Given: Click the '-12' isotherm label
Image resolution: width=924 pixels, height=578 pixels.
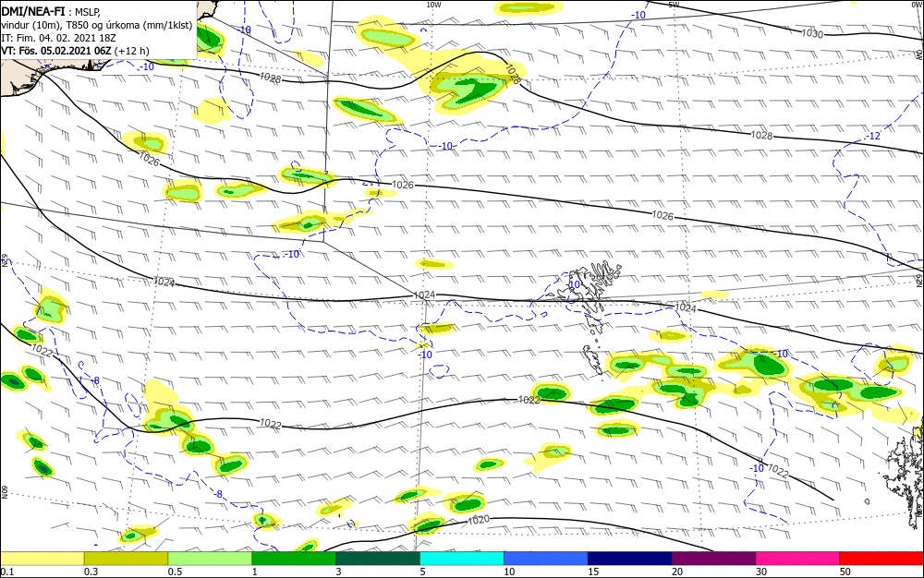Looking at the screenshot, I should point(874,136).
